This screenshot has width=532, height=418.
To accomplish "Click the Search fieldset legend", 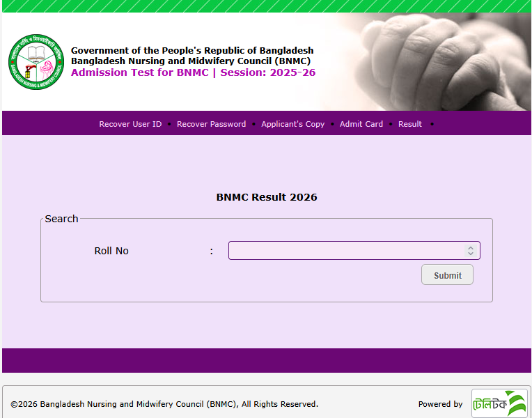I will point(61,219).
